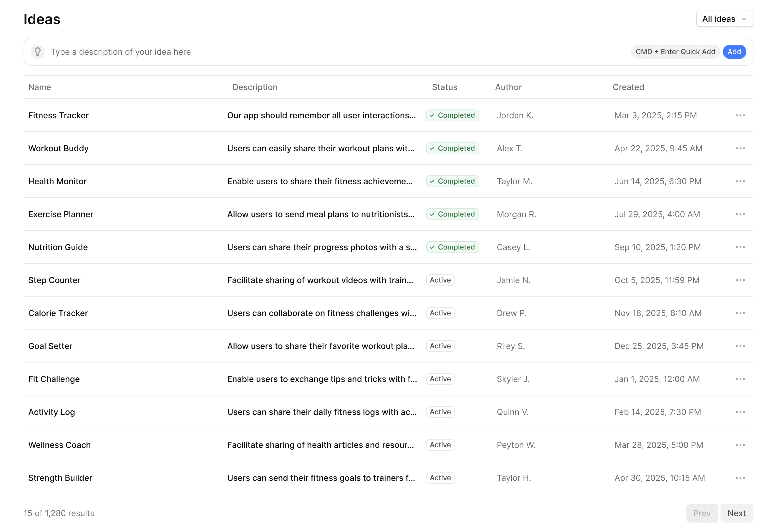
Task: Click three dots on Wellness Coach row
Action: tap(740, 445)
